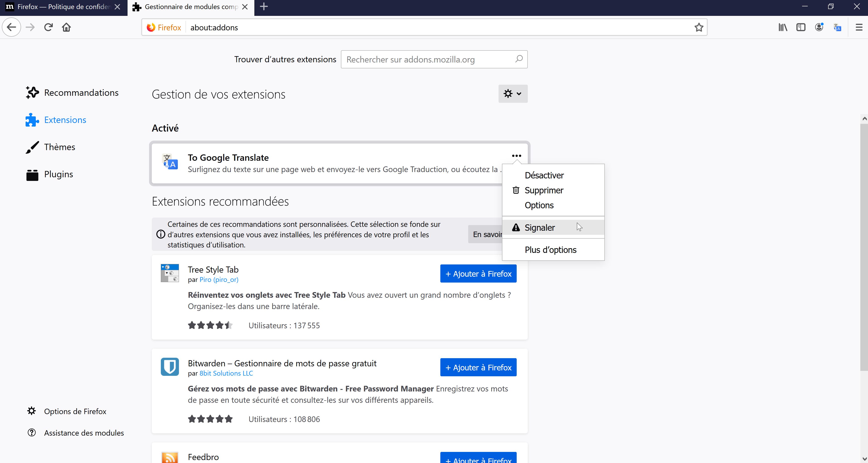
Task: Open the Firefox hamburger menu
Action: (x=859, y=27)
